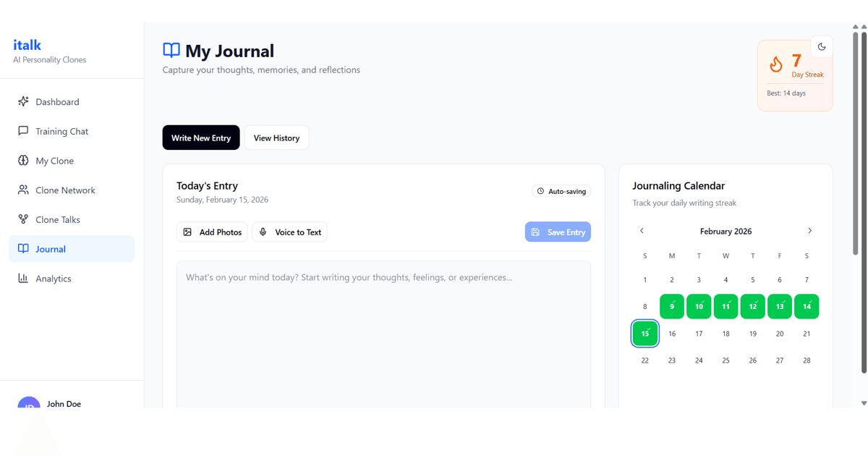Image resolution: width=868 pixels, height=456 pixels.
Task: Click the floppy disk icon on Save Entry
Action: [535, 232]
